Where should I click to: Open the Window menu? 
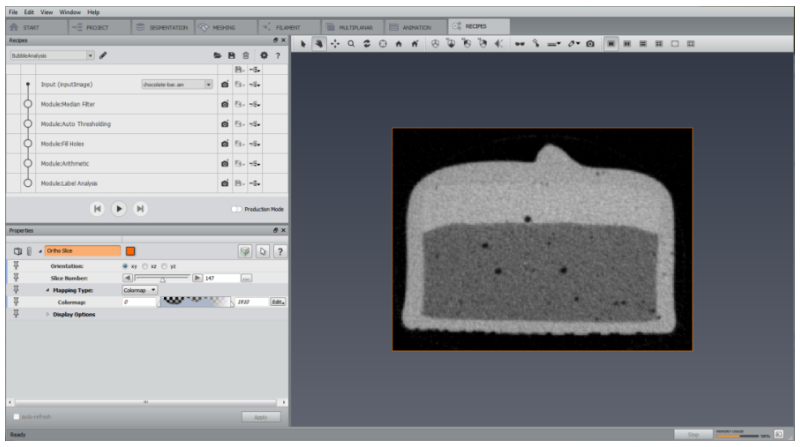click(70, 12)
